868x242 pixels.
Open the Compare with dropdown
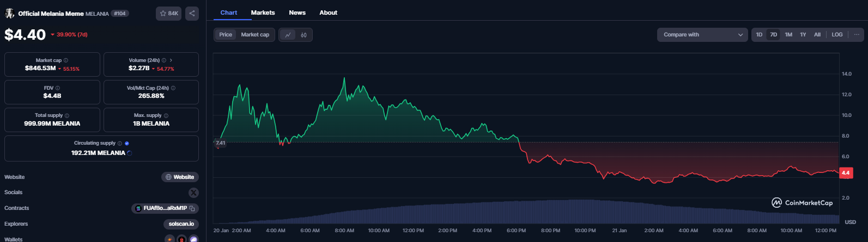click(702, 35)
